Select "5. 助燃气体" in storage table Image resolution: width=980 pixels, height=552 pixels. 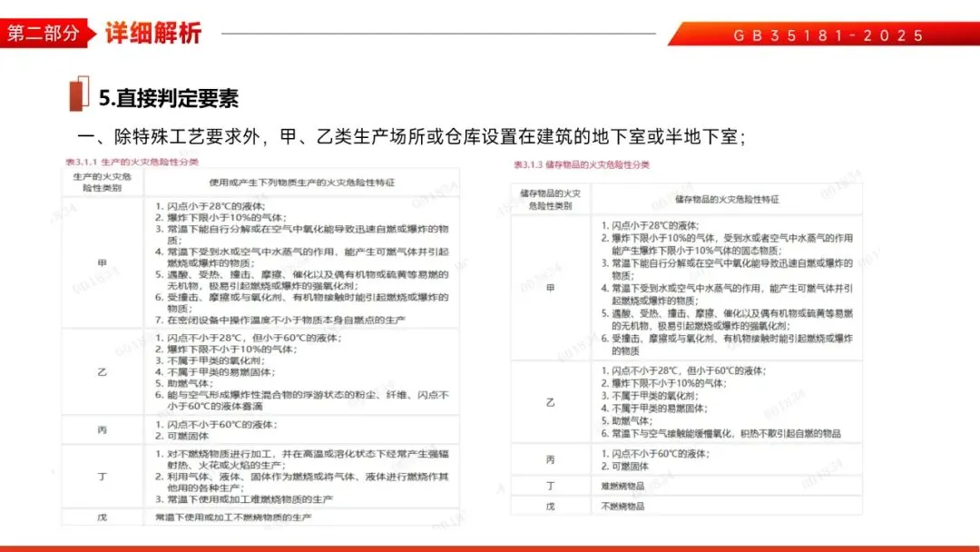[x=626, y=420]
